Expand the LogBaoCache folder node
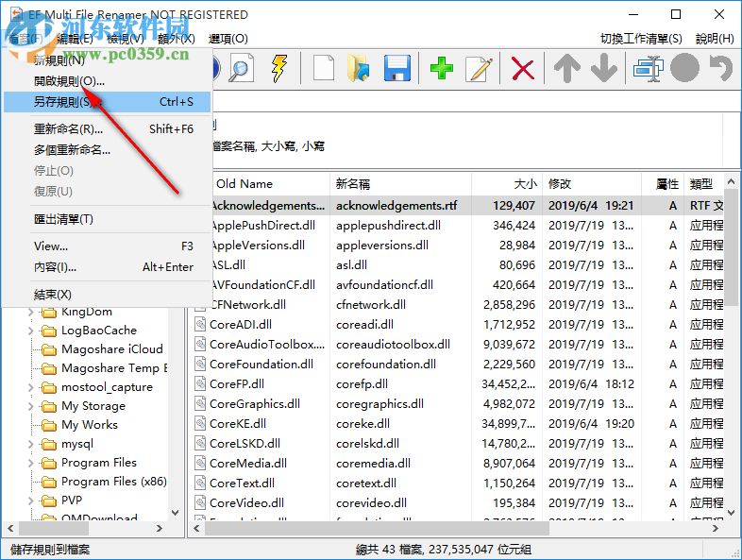 click(x=31, y=331)
